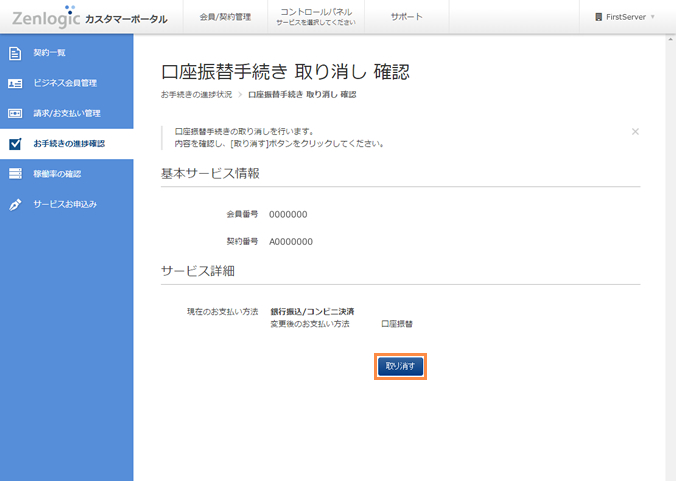Viewport: 676px width, 481px height.
Task: Click the 銀行振込/コンビニ決済 payment text
Action: click(x=312, y=312)
